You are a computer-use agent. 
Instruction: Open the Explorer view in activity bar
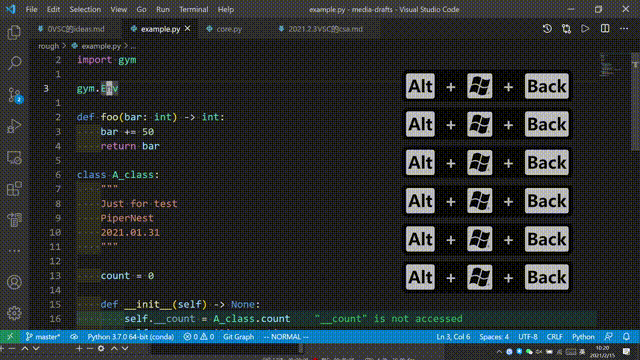pos(14,32)
